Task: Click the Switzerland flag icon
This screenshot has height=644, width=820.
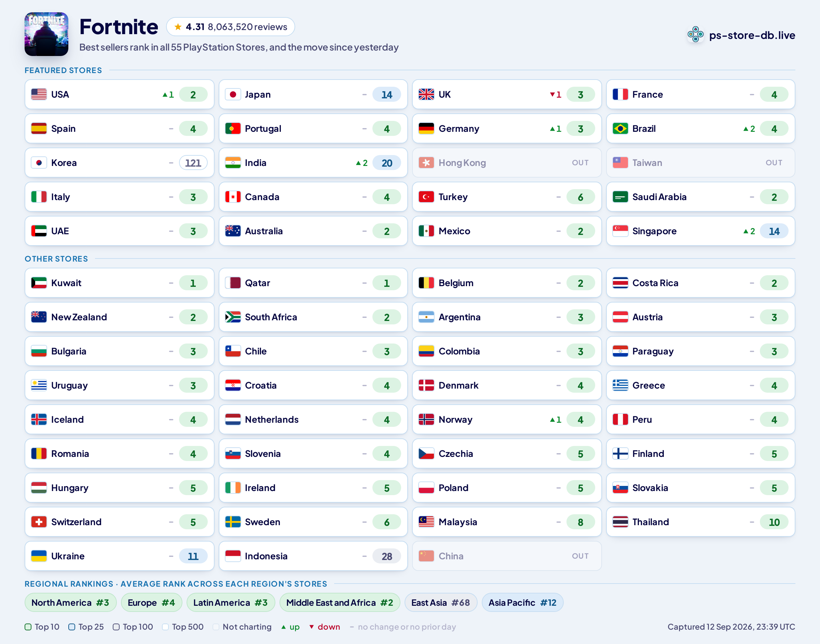Action: 39,522
